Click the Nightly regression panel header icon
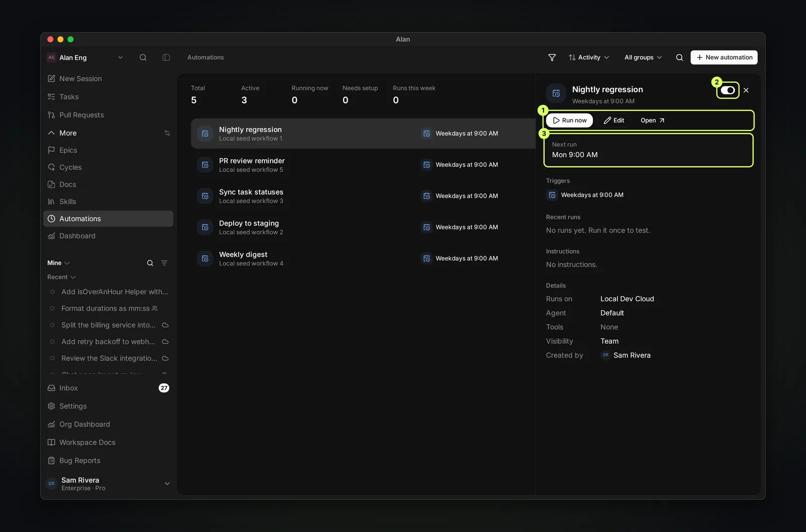This screenshot has height=532, width=806. 556,93
